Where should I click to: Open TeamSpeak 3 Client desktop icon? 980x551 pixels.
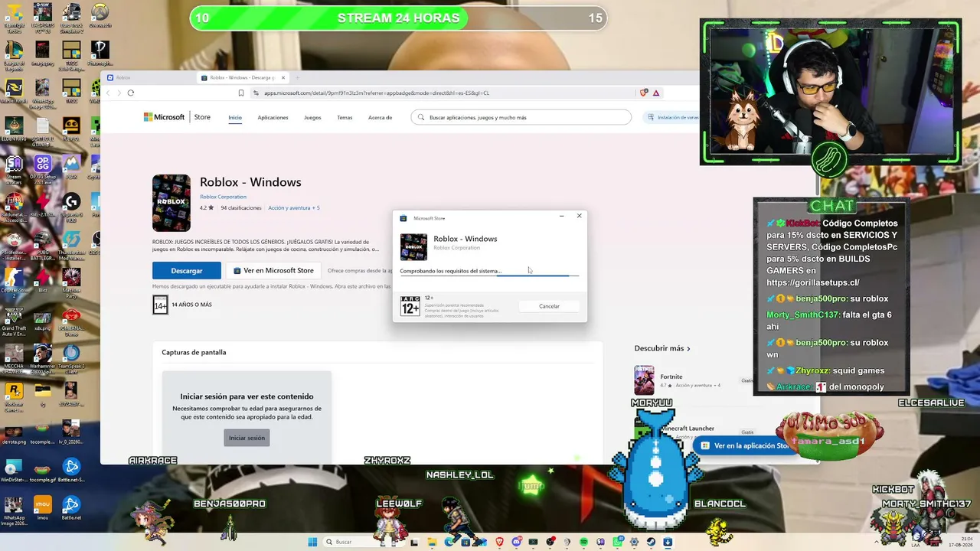71,358
